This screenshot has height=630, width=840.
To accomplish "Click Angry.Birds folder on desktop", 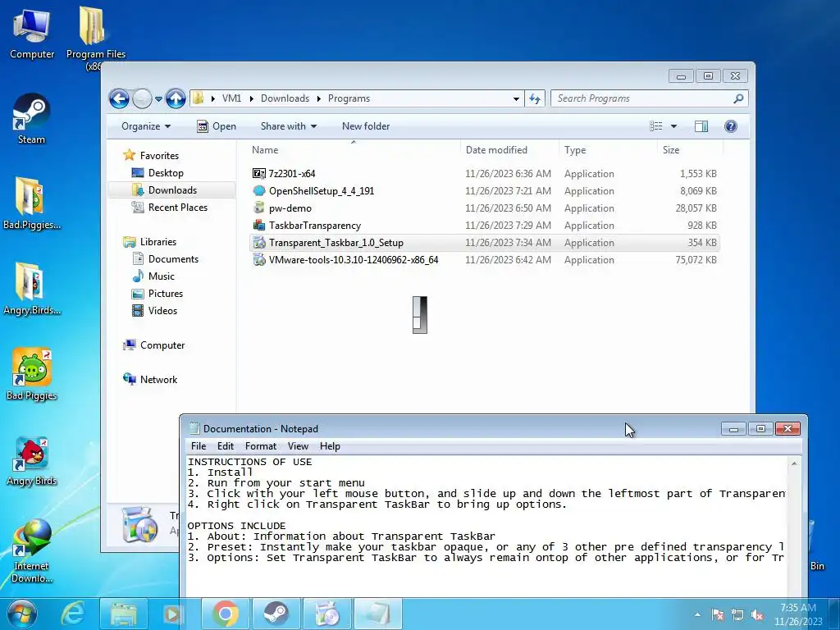I will 31,290.
